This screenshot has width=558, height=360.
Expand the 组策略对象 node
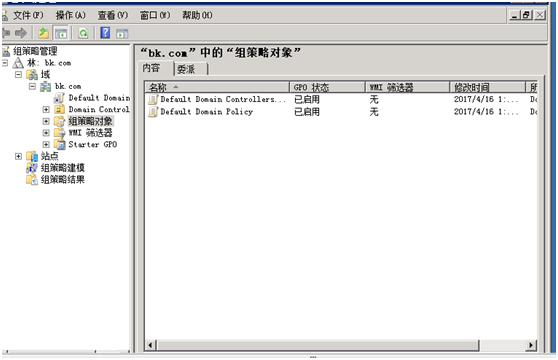point(46,121)
